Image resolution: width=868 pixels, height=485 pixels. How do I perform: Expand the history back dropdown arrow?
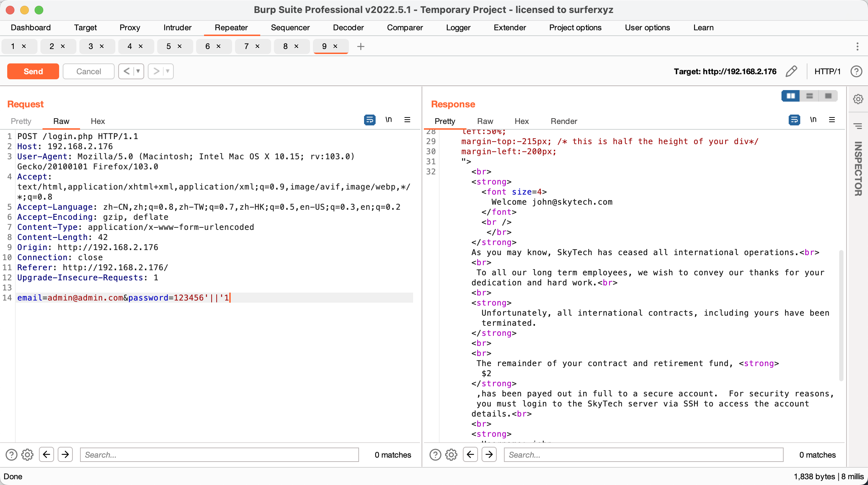pos(138,71)
